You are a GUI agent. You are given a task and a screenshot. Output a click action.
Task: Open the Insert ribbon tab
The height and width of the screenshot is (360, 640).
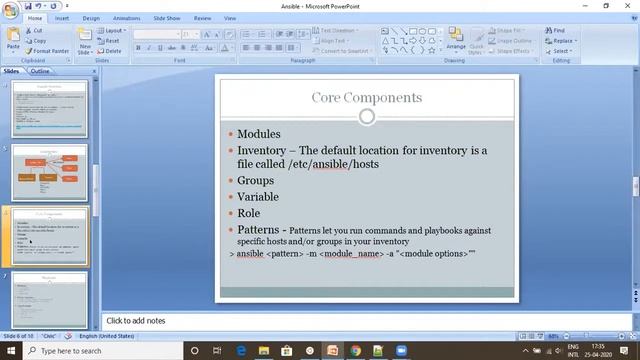62,18
